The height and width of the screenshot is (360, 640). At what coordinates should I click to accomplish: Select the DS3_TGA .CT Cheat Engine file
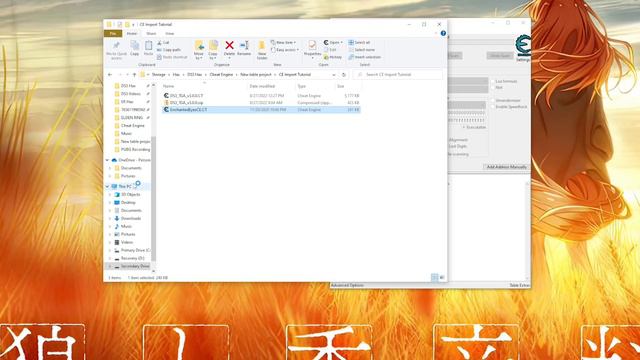[261, 96]
